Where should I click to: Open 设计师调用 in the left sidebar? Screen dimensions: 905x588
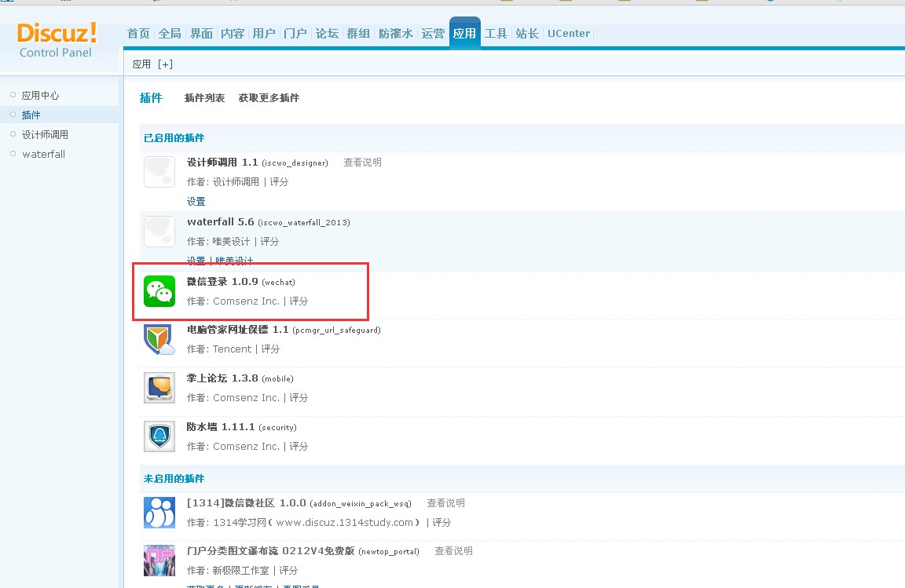tap(45, 134)
